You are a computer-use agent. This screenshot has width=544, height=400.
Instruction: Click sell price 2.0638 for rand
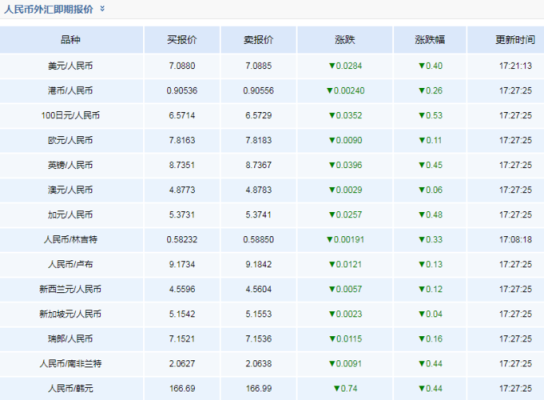tap(258, 364)
